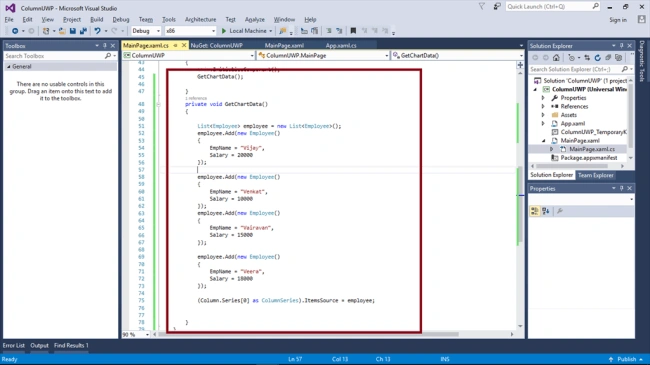Click the Uncomment Selected Lines icon

tap(339, 31)
